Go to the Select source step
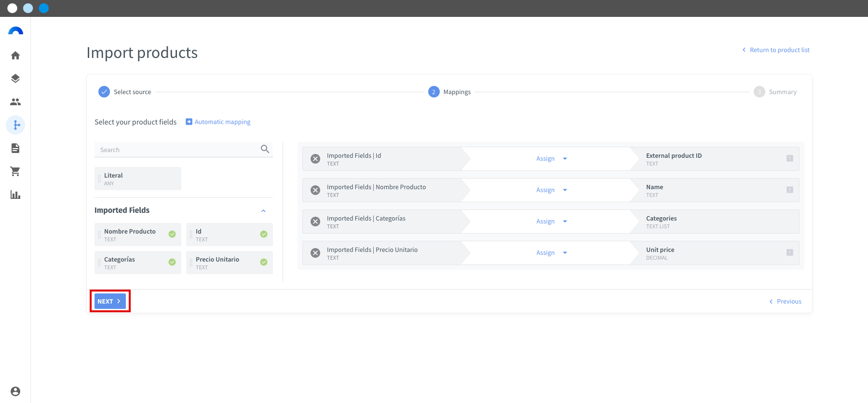This screenshot has width=868, height=403. tap(125, 92)
